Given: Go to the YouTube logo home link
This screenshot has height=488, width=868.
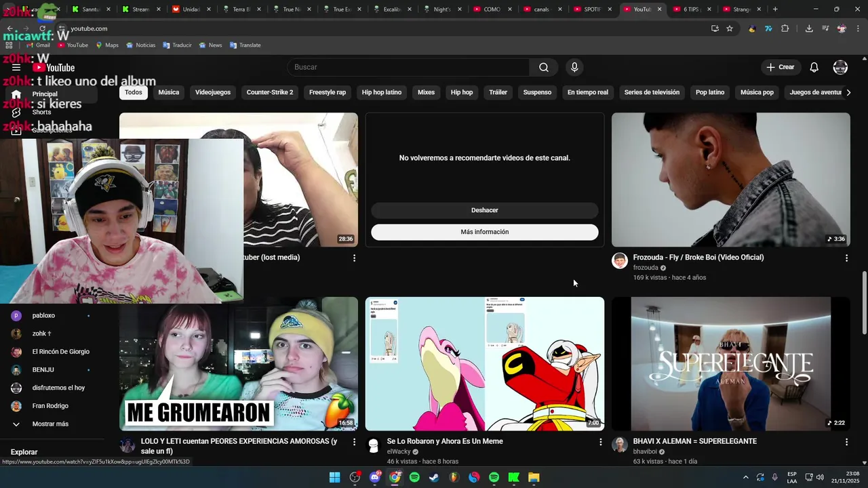Looking at the screenshot, I should point(54,68).
